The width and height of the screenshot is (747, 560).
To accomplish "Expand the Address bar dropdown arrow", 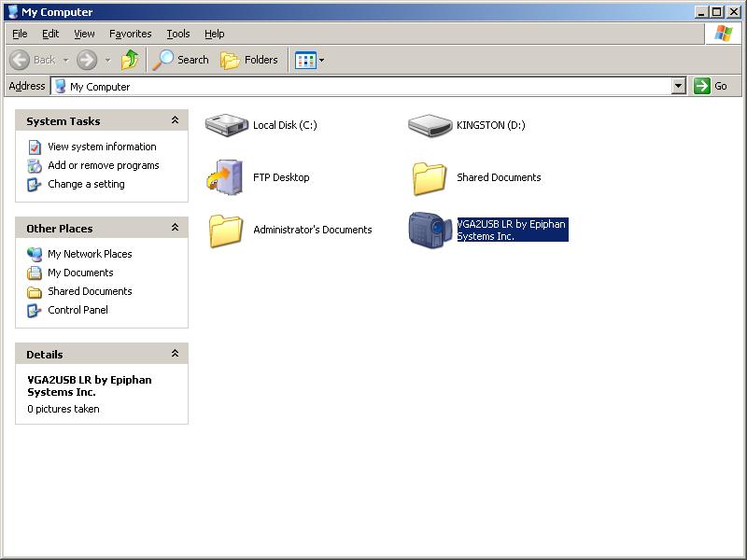I will point(679,86).
